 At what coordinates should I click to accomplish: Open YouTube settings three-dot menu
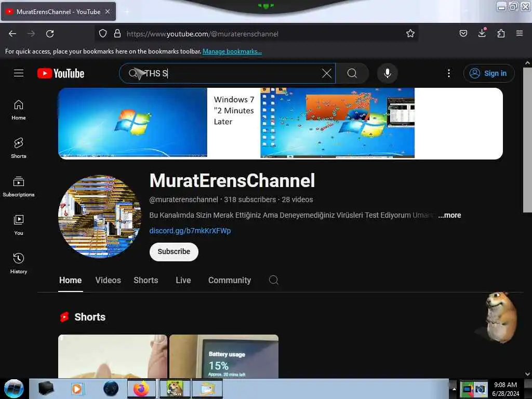pyautogui.click(x=449, y=73)
